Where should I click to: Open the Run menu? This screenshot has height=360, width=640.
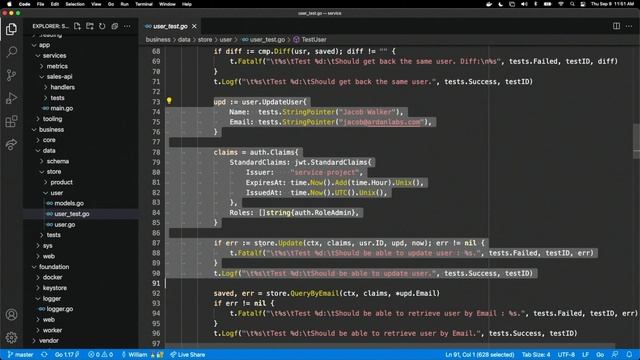click(124, 4)
